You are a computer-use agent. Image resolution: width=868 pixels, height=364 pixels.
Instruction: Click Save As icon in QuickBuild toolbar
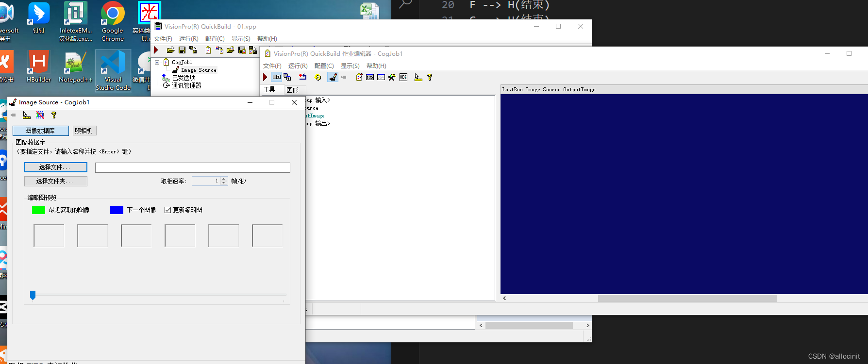(x=193, y=50)
